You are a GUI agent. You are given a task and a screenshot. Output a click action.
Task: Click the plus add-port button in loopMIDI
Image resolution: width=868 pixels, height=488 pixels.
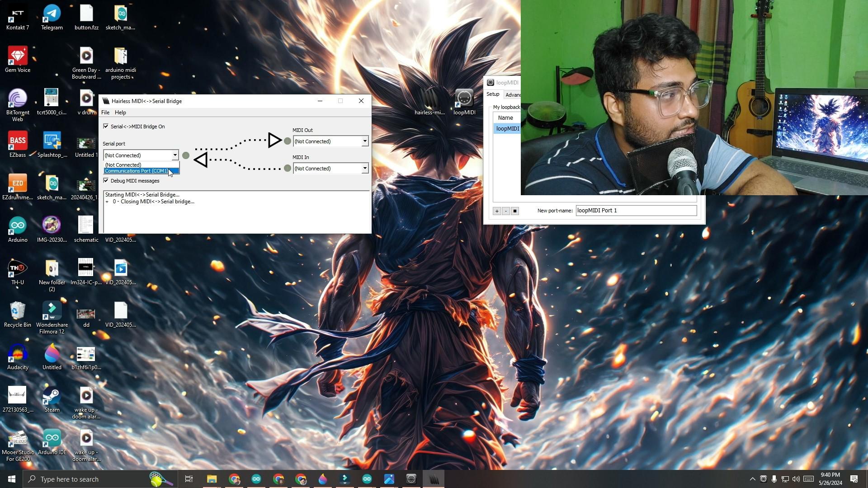coord(497,211)
